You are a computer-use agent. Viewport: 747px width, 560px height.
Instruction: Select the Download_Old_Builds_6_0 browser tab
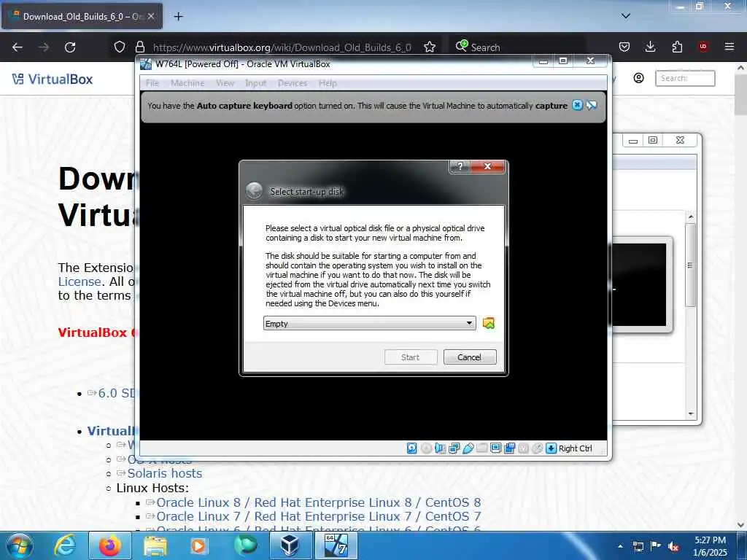click(82, 16)
